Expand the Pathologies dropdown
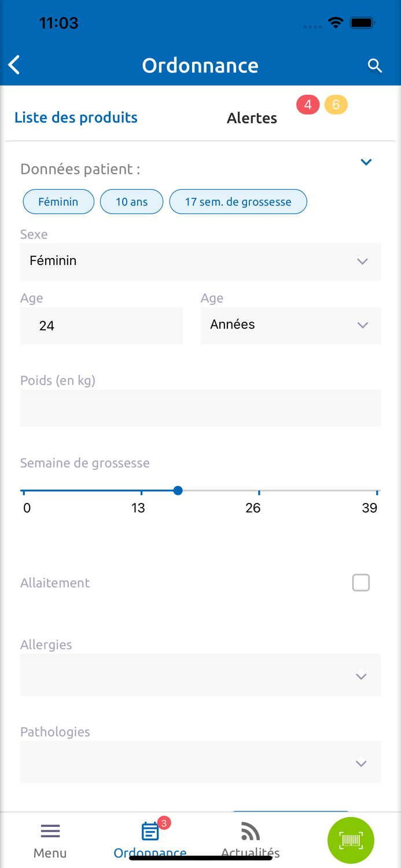 coord(200,762)
